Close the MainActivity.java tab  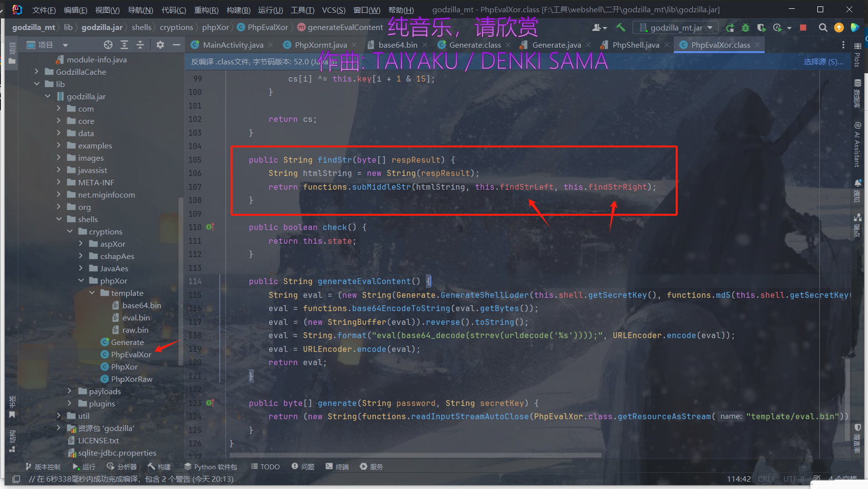(x=270, y=45)
